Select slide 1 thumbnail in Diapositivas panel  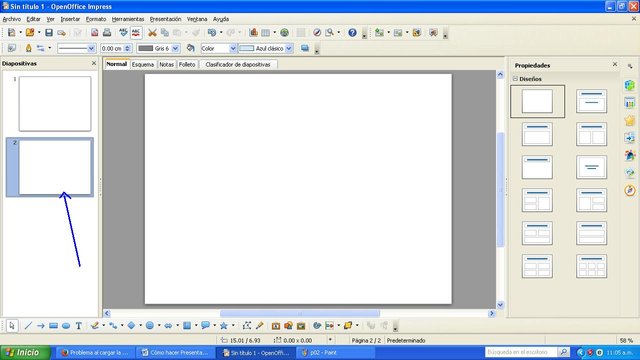coord(55,104)
